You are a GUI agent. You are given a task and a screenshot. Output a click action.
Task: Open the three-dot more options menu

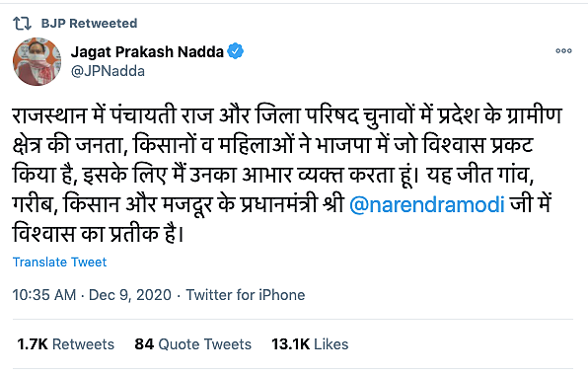(x=563, y=50)
